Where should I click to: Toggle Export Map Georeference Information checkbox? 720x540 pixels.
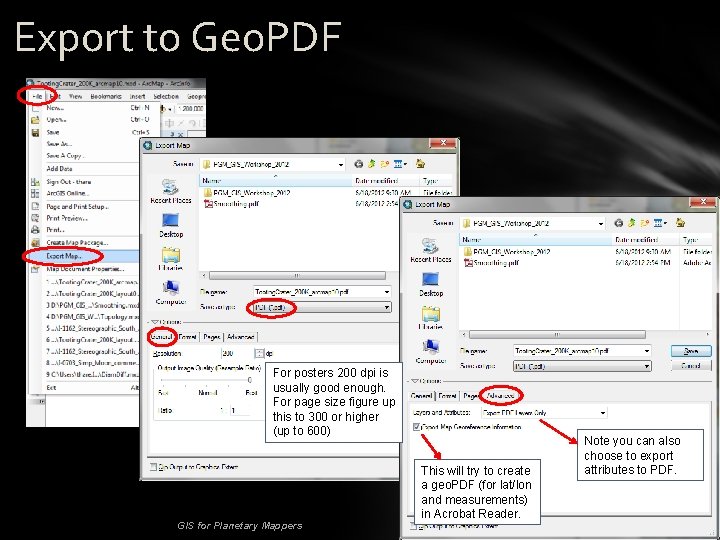[x=416, y=428]
